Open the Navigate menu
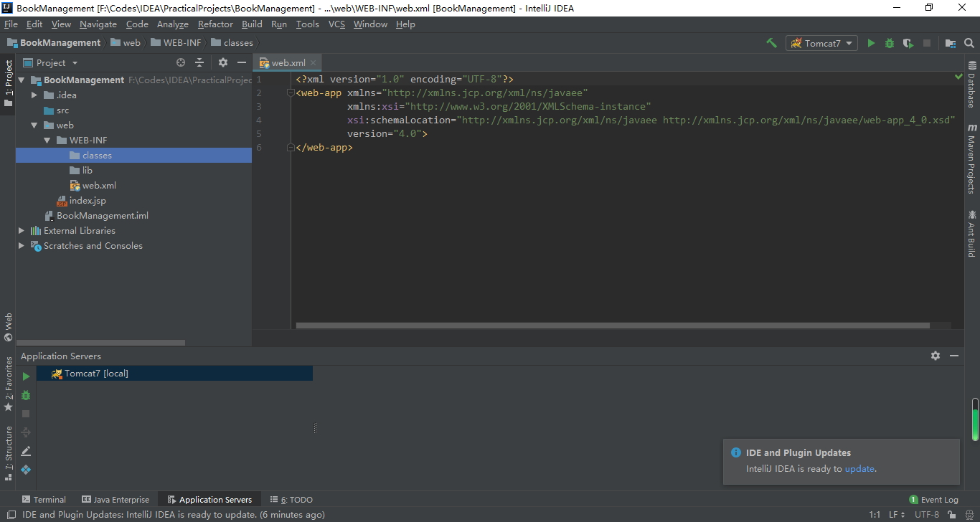This screenshot has width=980, height=522. point(98,24)
